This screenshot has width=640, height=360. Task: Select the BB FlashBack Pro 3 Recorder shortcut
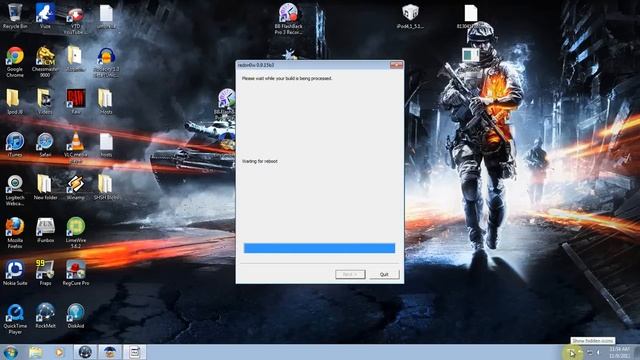289,19
